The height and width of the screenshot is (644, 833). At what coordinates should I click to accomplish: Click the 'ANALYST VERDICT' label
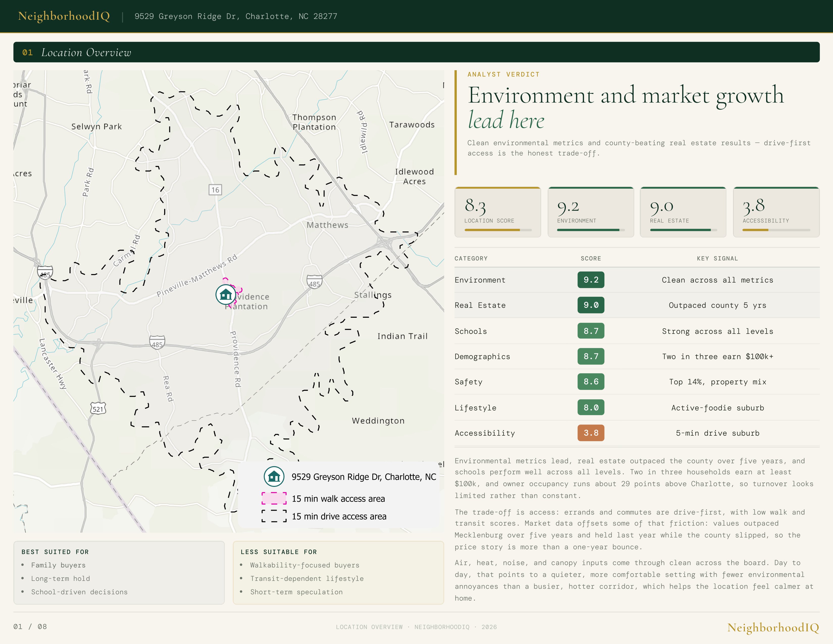point(503,75)
